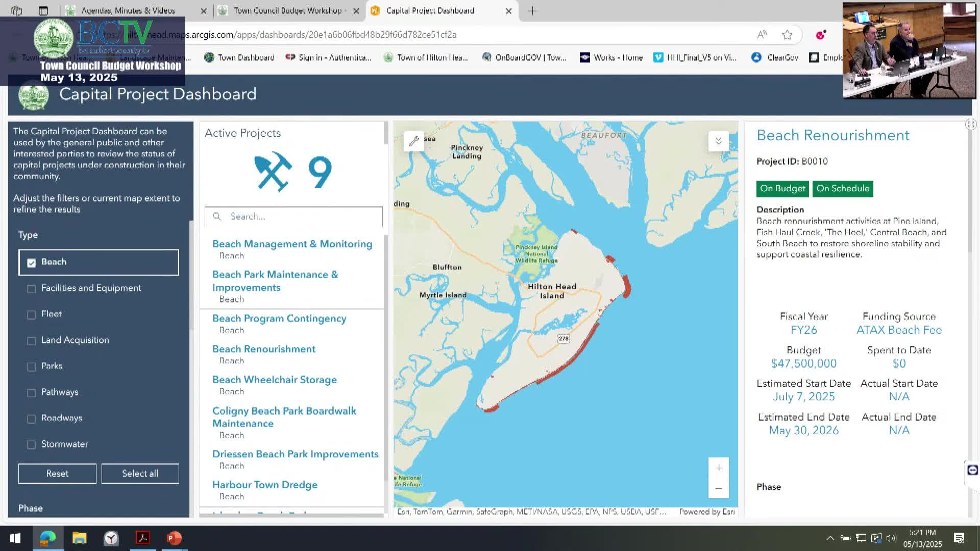Zoom out of the map with minus button

(x=718, y=488)
